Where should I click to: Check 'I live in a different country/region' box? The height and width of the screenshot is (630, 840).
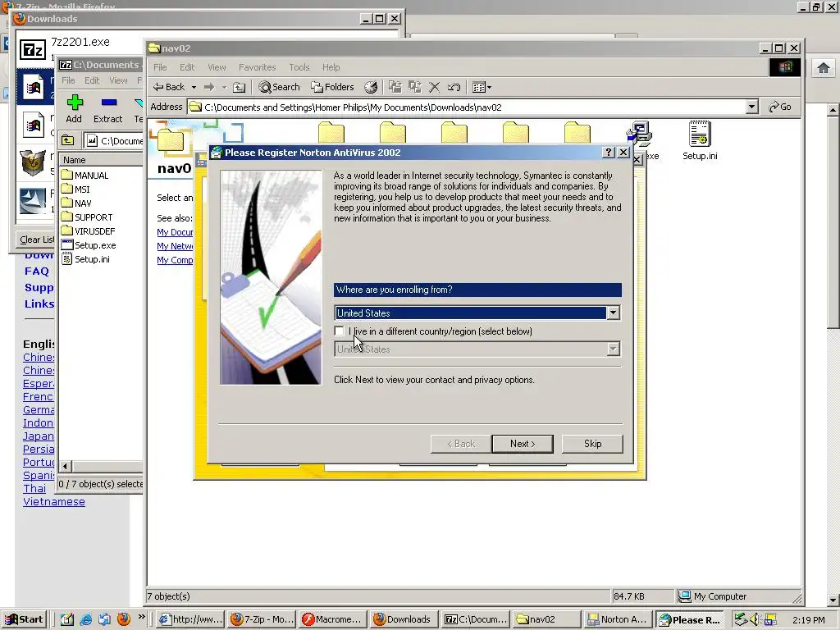[339, 331]
